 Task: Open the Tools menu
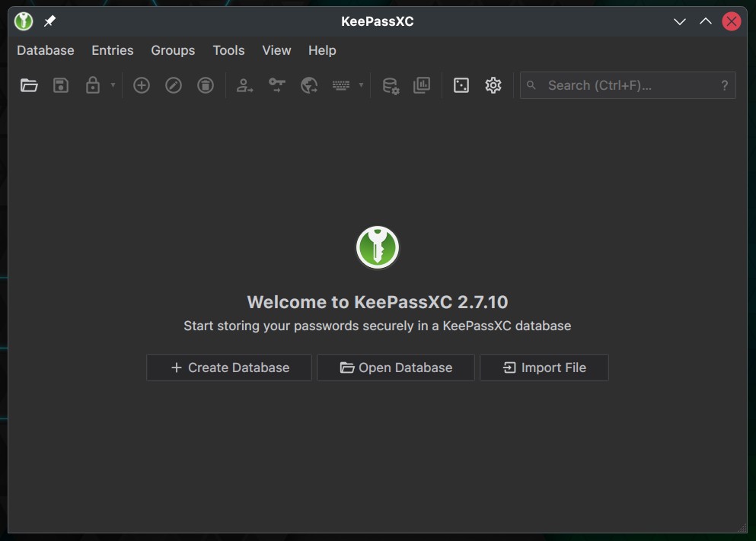pyautogui.click(x=228, y=50)
